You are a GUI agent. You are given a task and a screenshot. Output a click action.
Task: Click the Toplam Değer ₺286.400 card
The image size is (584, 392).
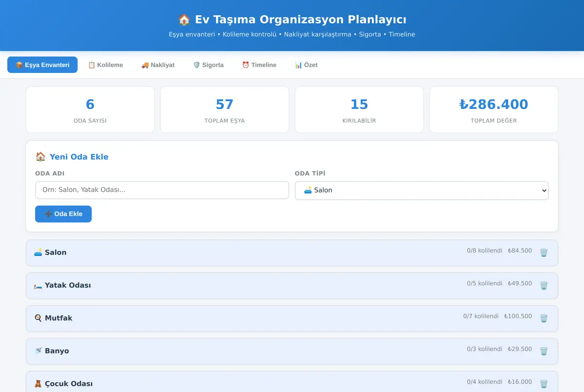[493, 110]
